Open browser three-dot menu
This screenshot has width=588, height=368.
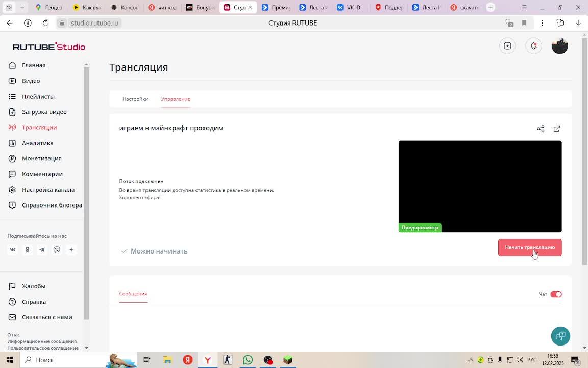(542, 23)
